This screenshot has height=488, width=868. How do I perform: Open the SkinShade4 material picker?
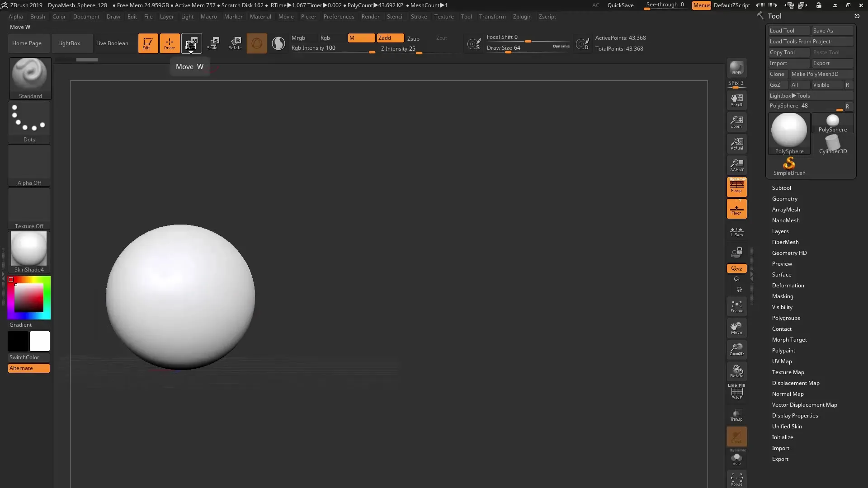point(29,252)
